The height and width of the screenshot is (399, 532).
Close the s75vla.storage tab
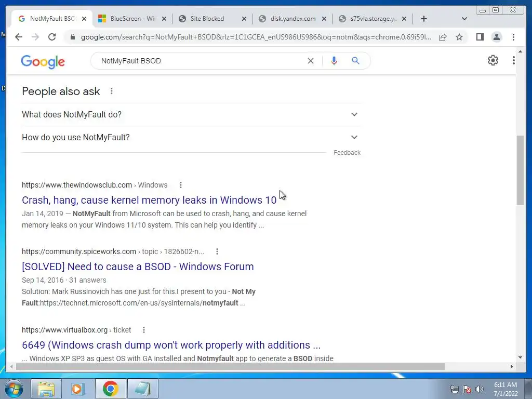[404, 19]
